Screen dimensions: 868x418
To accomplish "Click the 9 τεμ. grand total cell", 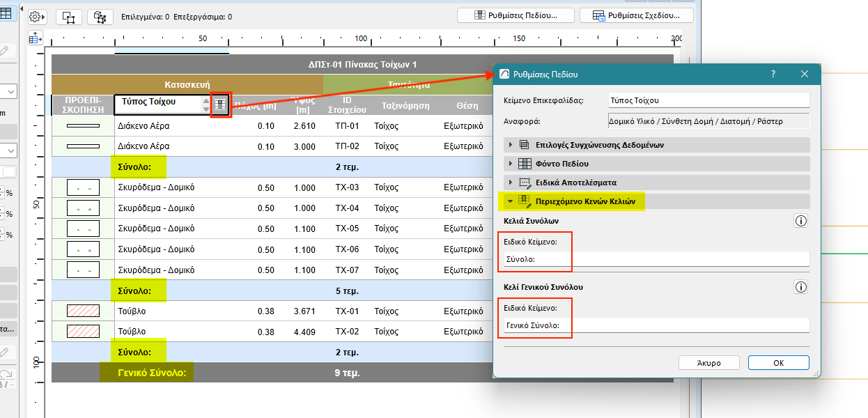I will [x=347, y=373].
